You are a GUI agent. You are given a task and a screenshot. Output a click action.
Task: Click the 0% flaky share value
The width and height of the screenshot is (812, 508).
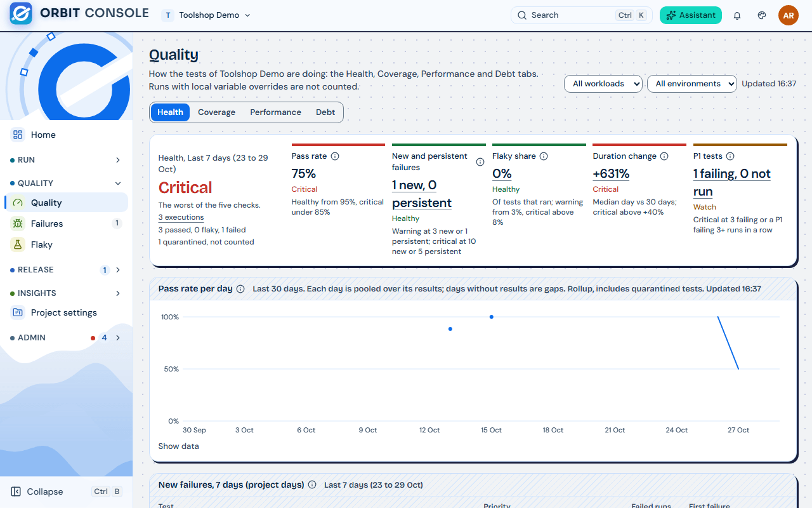point(502,173)
